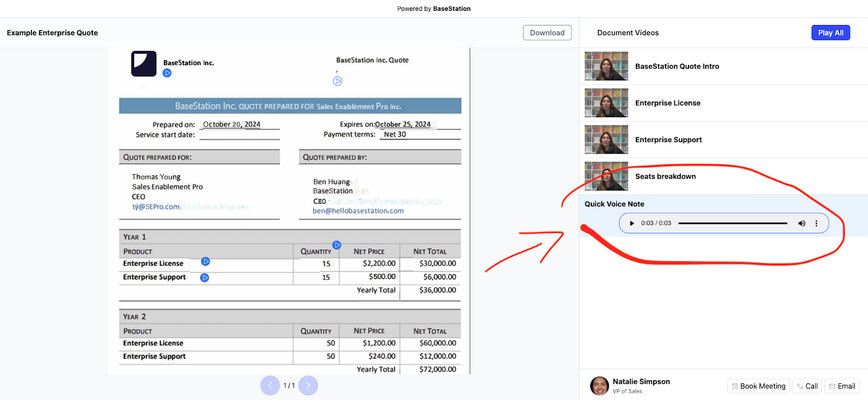Click the Email button
The width and height of the screenshot is (868, 400).
(x=842, y=386)
